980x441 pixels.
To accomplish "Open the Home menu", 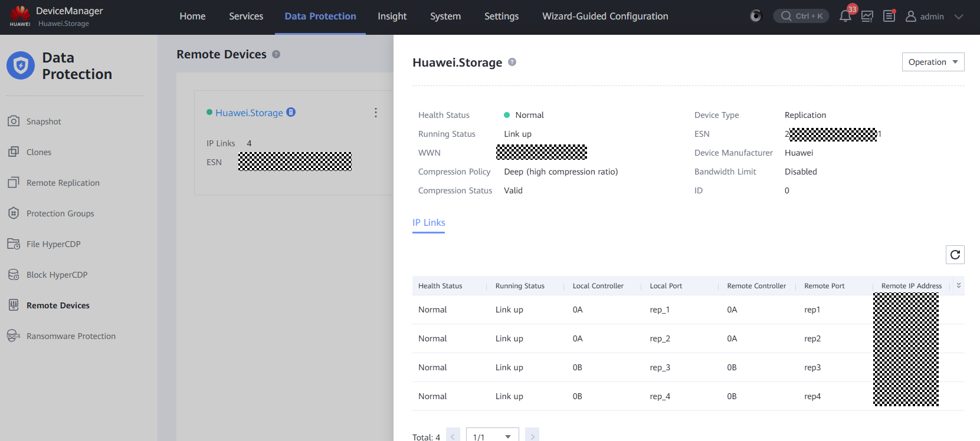I will click(x=192, y=17).
